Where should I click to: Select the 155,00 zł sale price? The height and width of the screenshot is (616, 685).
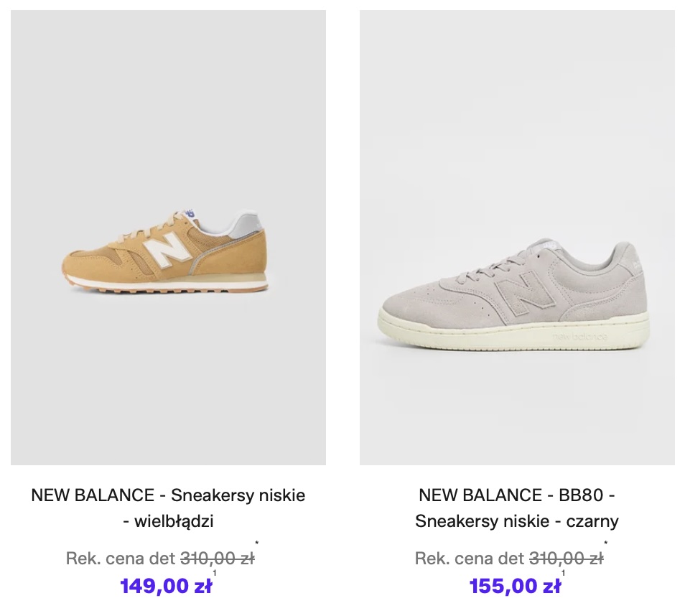click(x=515, y=587)
